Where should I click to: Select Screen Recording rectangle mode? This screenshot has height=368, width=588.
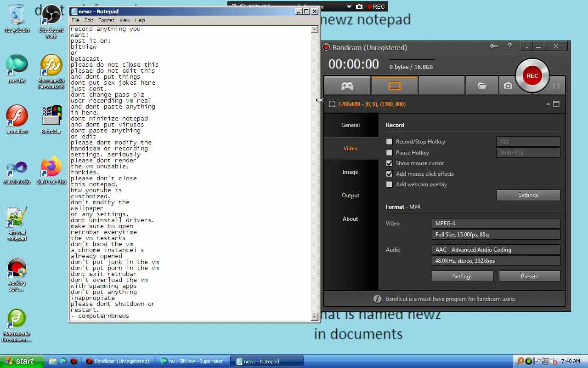[395, 86]
